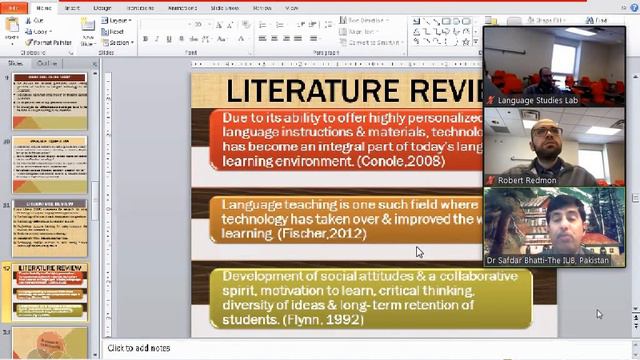Reset the slide layout with Reset
The image size is (640, 360).
113,31
